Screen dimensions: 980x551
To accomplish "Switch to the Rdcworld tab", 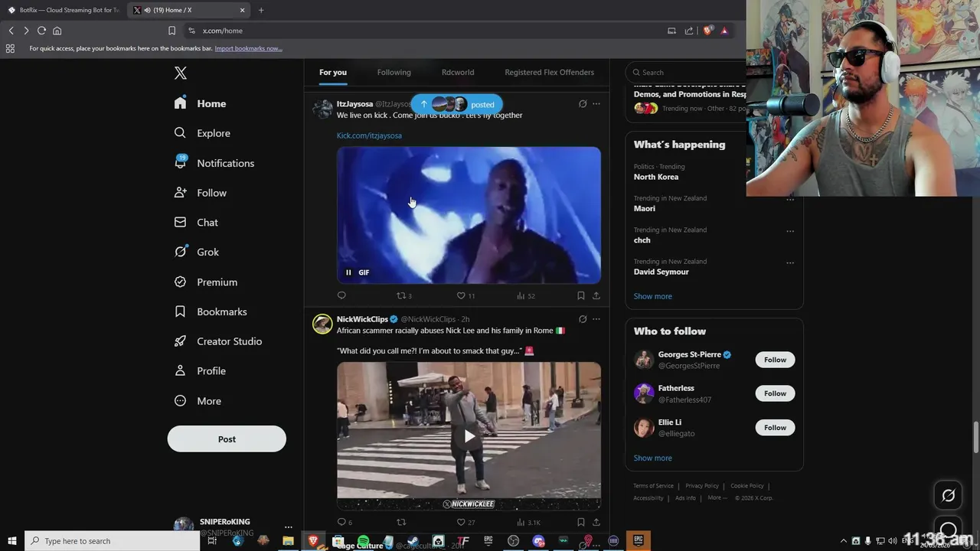I will click(x=458, y=73).
